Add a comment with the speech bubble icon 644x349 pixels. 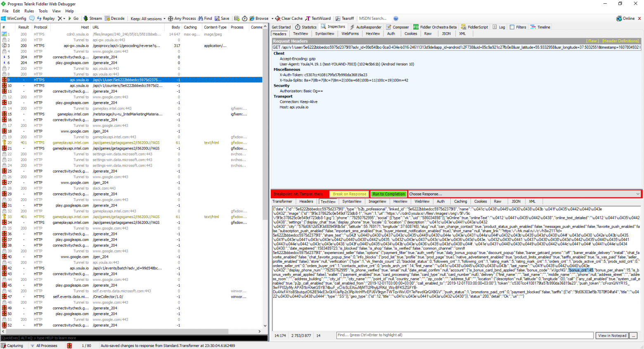(x=32, y=19)
